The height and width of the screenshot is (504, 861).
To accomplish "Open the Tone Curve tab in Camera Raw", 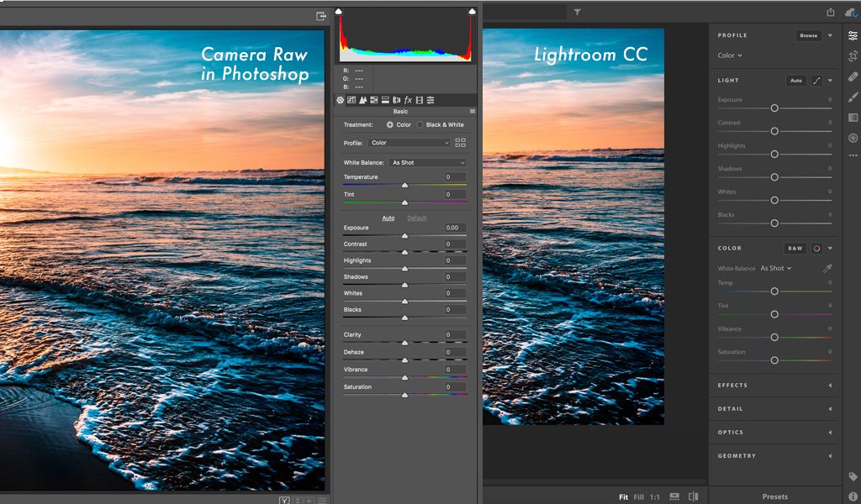I will coord(351,100).
